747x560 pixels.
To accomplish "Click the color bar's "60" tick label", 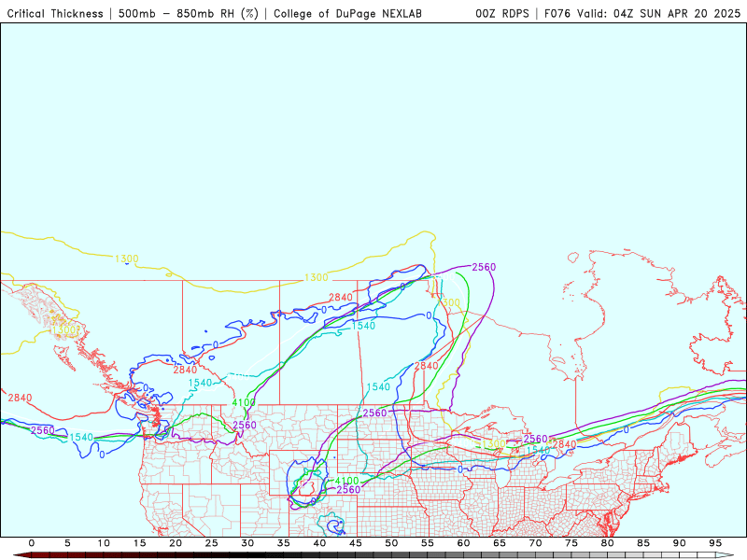I will (x=463, y=543).
